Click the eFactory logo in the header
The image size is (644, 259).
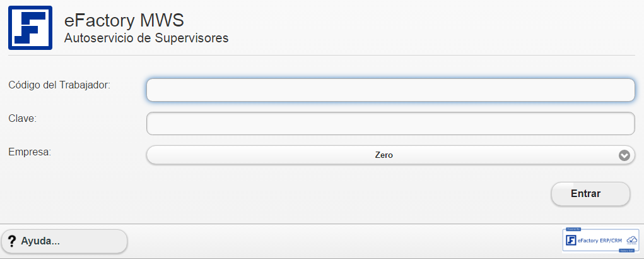[30, 28]
